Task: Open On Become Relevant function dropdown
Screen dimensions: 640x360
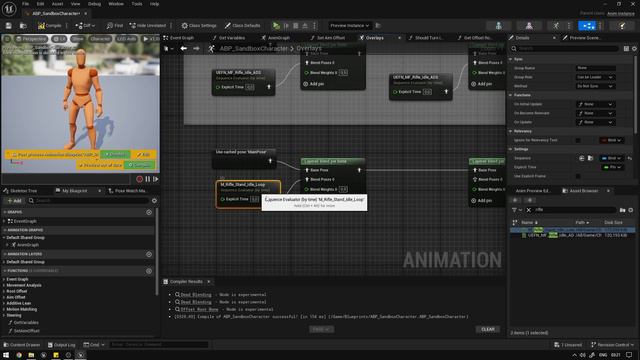Action: [595, 113]
